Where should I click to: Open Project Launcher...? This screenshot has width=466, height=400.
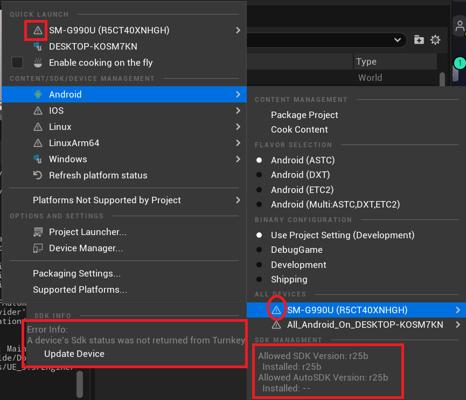88,232
